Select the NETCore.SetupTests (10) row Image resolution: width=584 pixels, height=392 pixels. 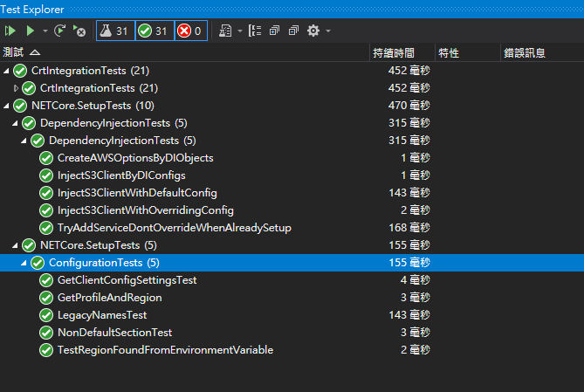[x=292, y=106]
